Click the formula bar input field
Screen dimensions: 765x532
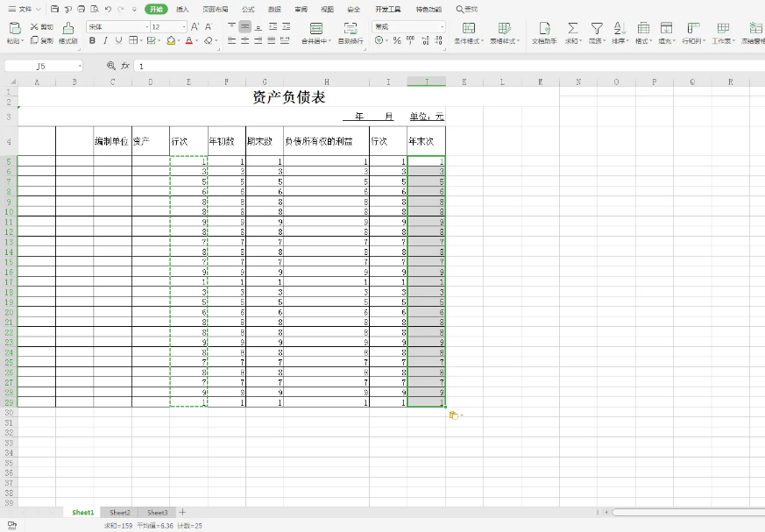click(x=438, y=66)
